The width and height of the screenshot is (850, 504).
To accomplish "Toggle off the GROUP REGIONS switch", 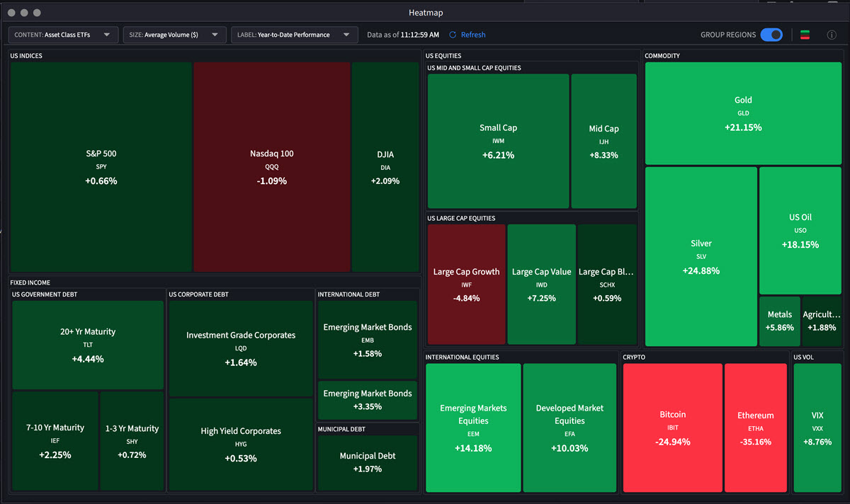I will click(771, 34).
